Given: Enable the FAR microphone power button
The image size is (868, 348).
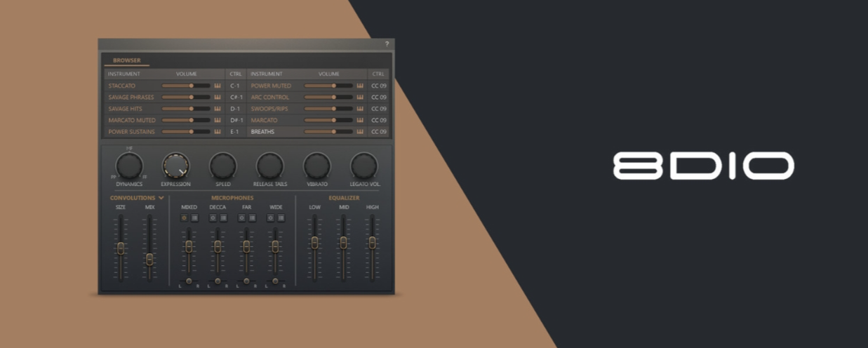Looking at the screenshot, I should point(242,218).
